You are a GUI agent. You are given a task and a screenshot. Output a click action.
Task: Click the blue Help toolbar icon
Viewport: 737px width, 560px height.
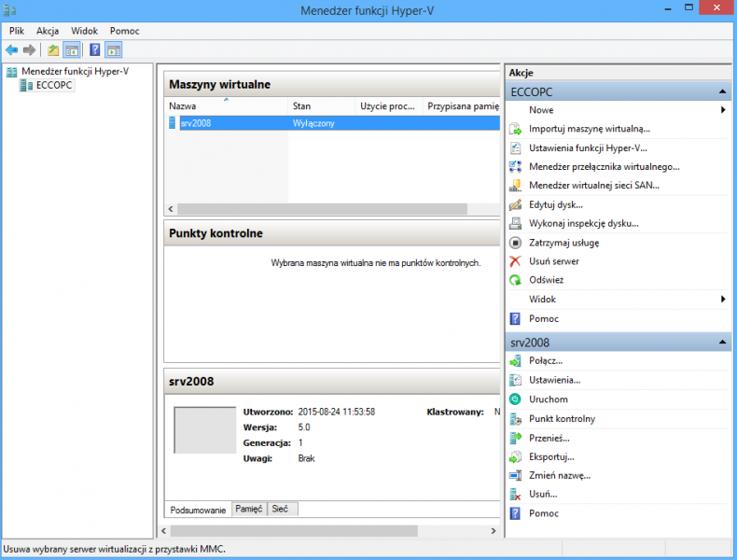click(94, 49)
